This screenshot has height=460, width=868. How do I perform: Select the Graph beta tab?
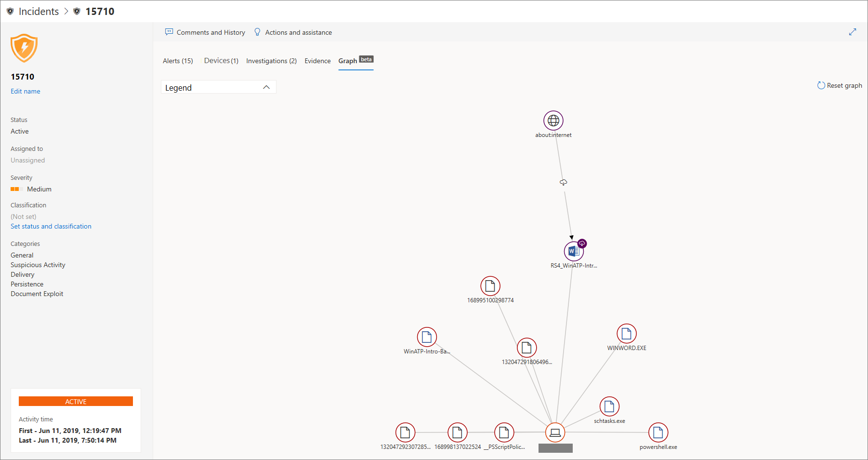[x=356, y=61]
